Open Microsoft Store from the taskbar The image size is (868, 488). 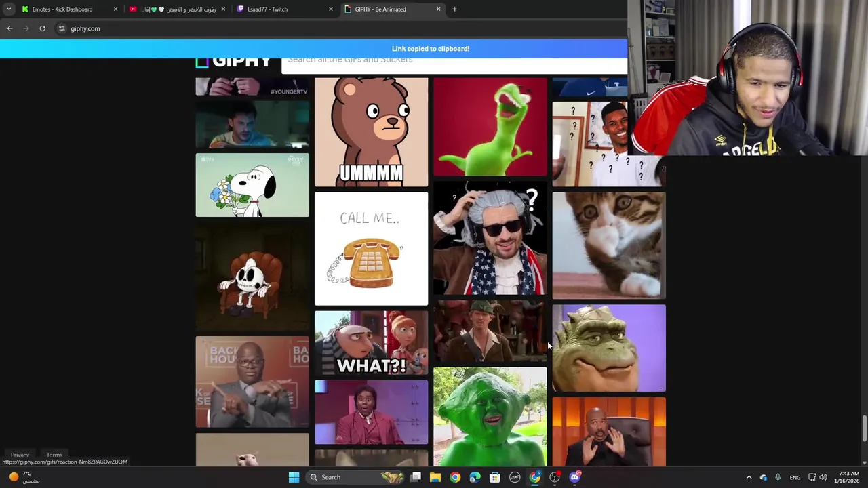494,477
